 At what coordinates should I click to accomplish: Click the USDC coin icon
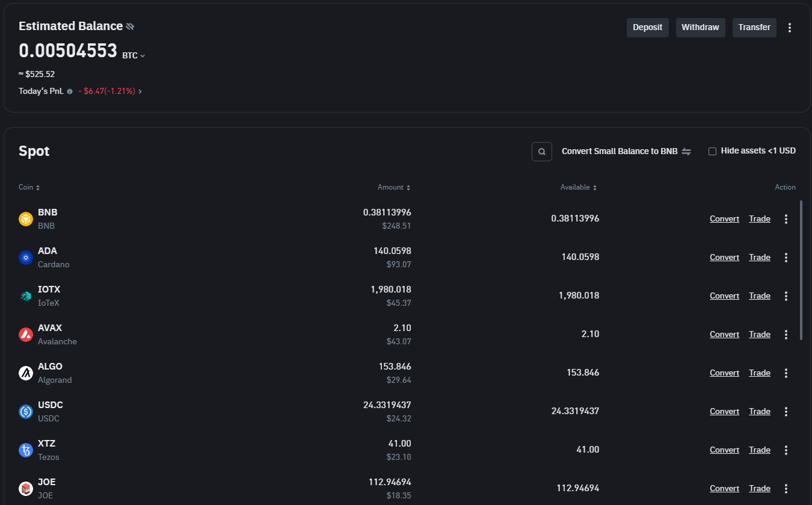pos(26,412)
